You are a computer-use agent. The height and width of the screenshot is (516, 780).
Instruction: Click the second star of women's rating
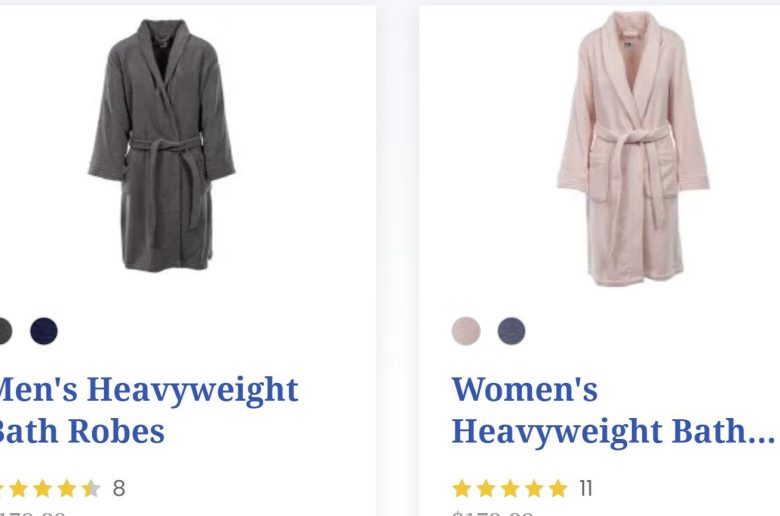click(x=486, y=489)
